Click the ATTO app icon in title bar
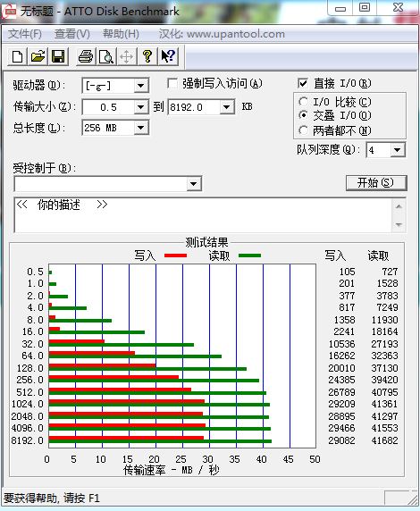This screenshot has height=511, width=420. tap(9, 12)
